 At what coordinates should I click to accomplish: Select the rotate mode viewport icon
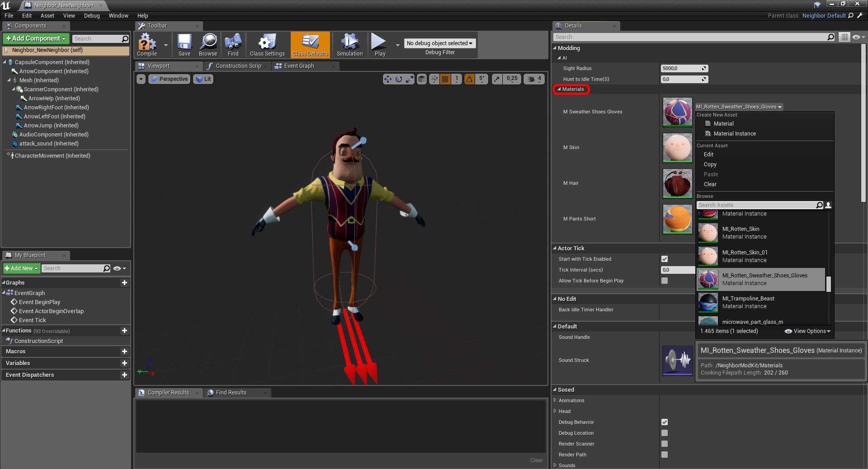pyautogui.click(x=399, y=79)
